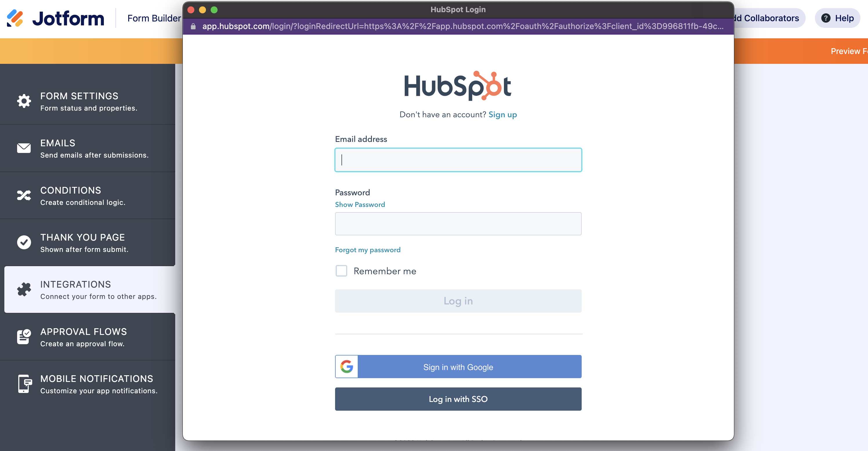The width and height of the screenshot is (868, 451).
Task: Click the Show Password link
Action: (359, 205)
